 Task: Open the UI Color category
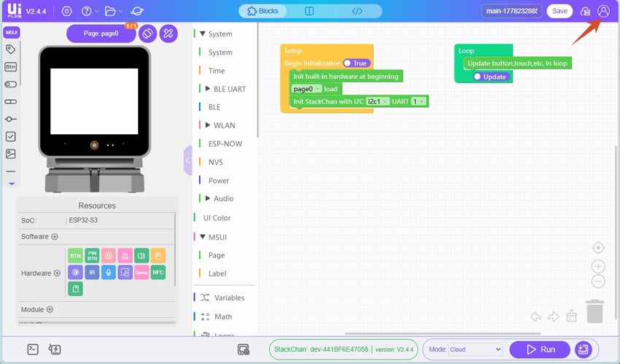click(x=217, y=218)
